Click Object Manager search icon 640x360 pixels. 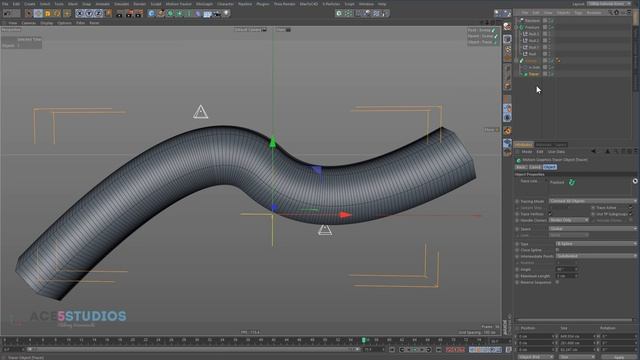[610, 13]
